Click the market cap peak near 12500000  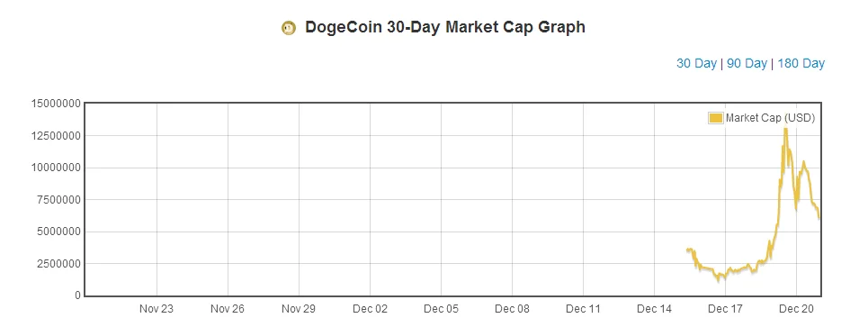(785, 130)
